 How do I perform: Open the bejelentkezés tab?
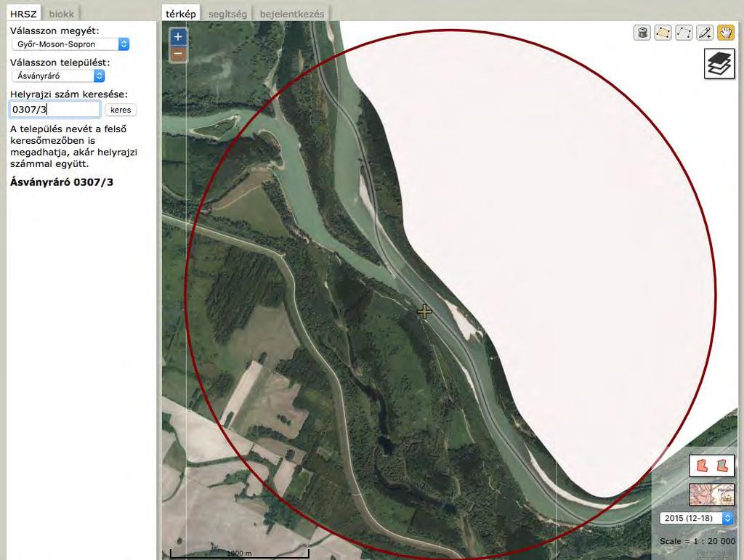pyautogui.click(x=292, y=14)
